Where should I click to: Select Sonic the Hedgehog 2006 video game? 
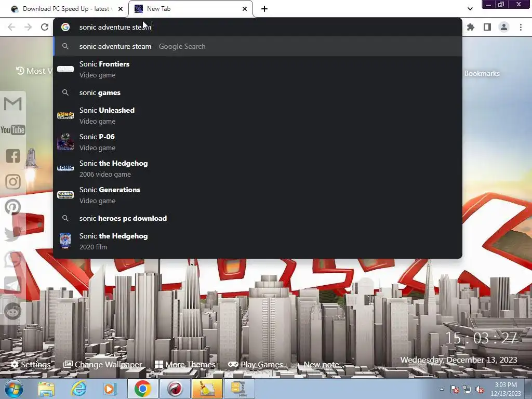click(258, 168)
